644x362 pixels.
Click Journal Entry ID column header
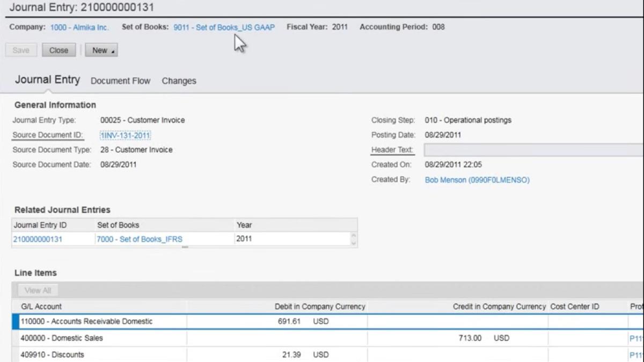coord(53,225)
